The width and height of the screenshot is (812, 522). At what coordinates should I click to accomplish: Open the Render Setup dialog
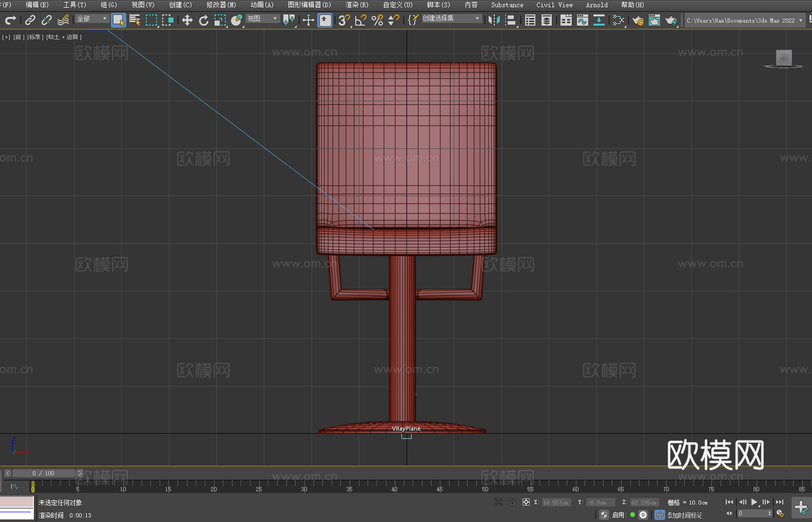[638, 20]
